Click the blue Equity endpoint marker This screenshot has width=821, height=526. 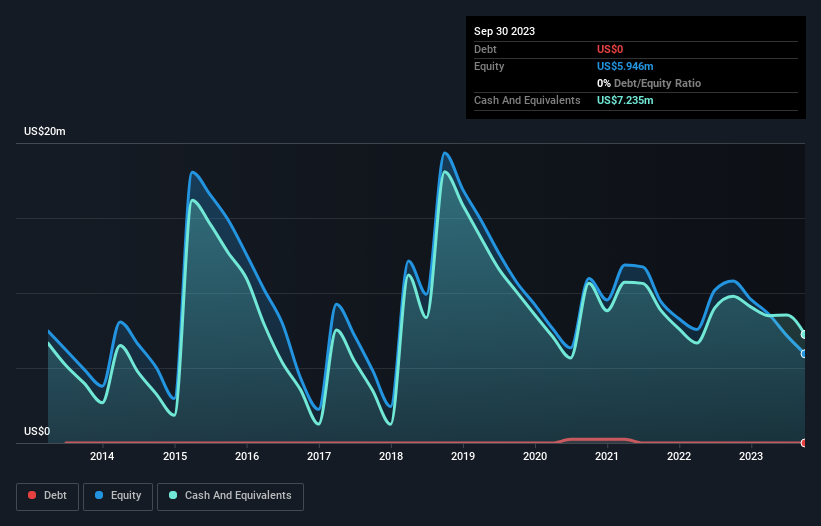tap(804, 354)
